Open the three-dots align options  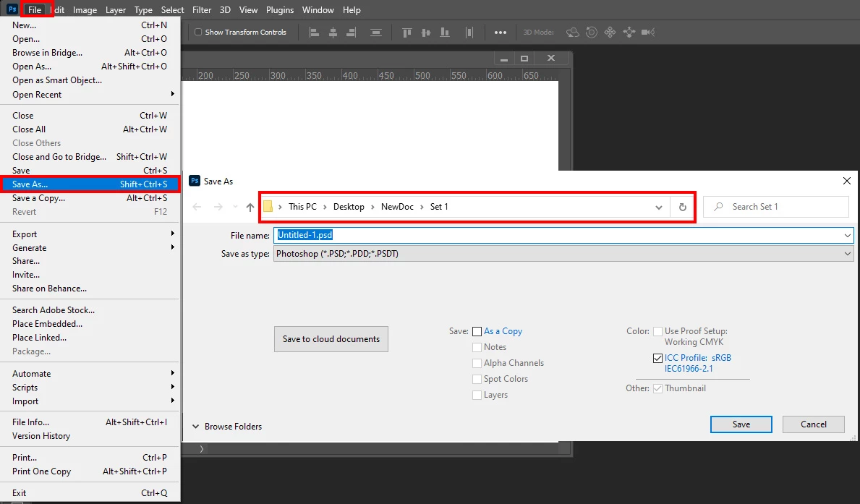(x=501, y=33)
